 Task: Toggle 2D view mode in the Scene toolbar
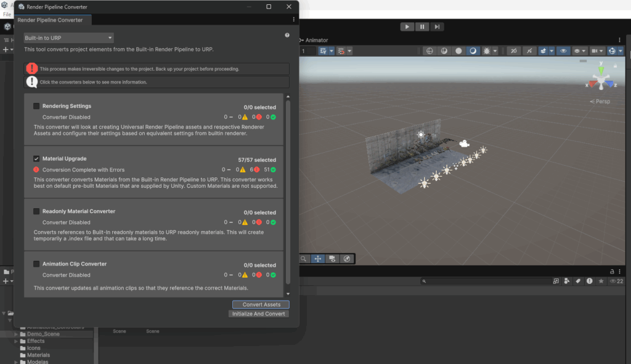point(513,51)
